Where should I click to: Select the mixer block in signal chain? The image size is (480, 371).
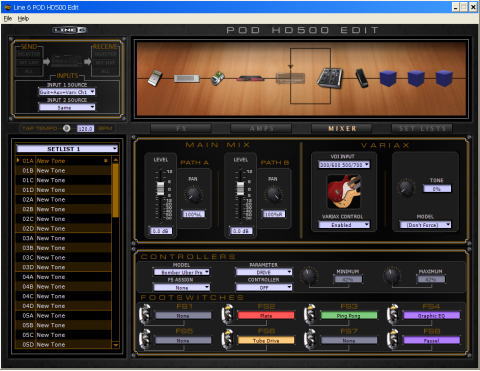[330, 78]
